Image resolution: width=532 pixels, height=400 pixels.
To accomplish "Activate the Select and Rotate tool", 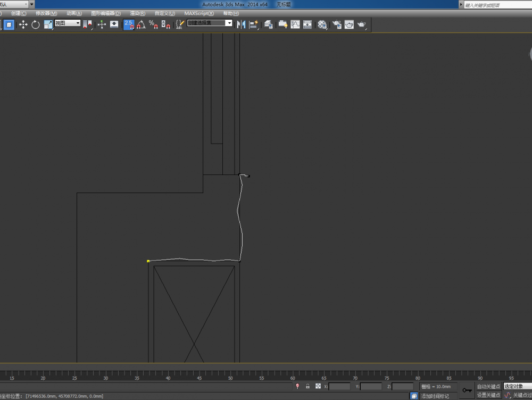I will point(35,24).
